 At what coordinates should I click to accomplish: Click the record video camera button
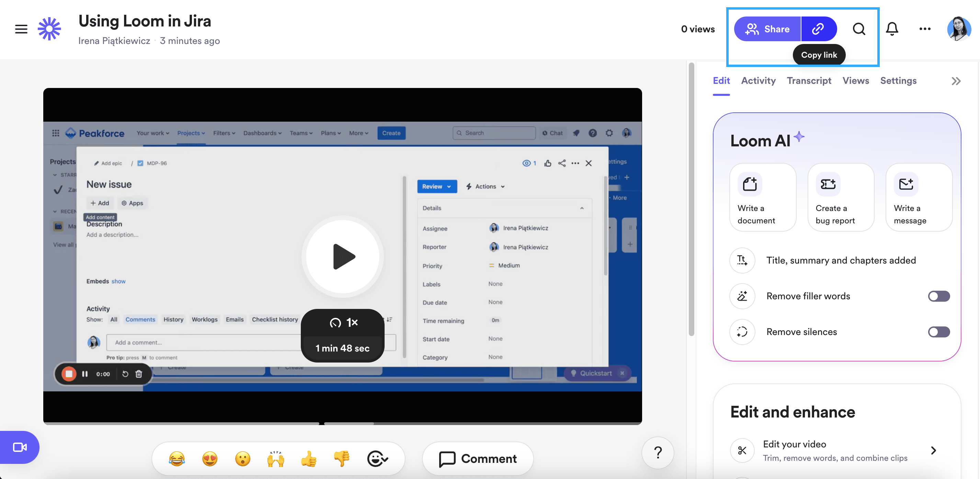click(x=20, y=447)
